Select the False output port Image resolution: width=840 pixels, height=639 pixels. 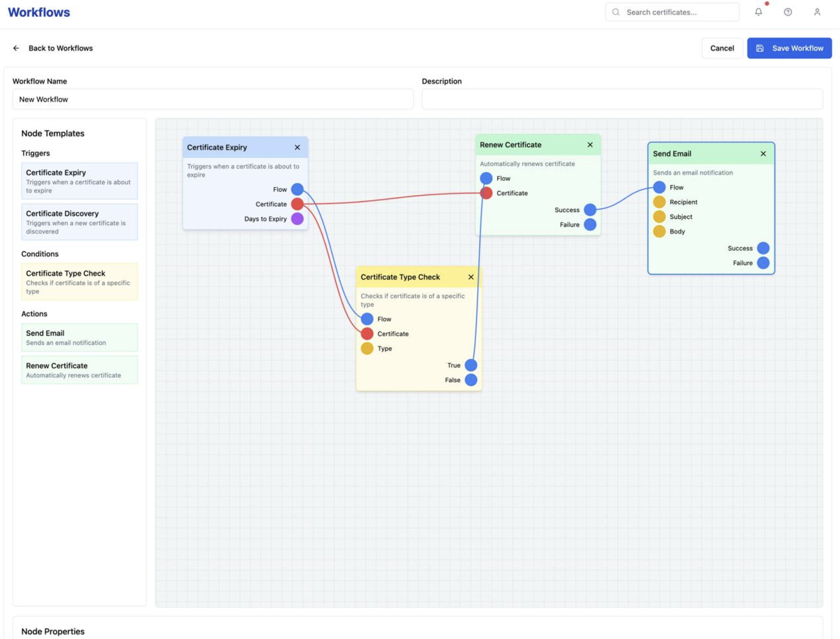(x=471, y=380)
